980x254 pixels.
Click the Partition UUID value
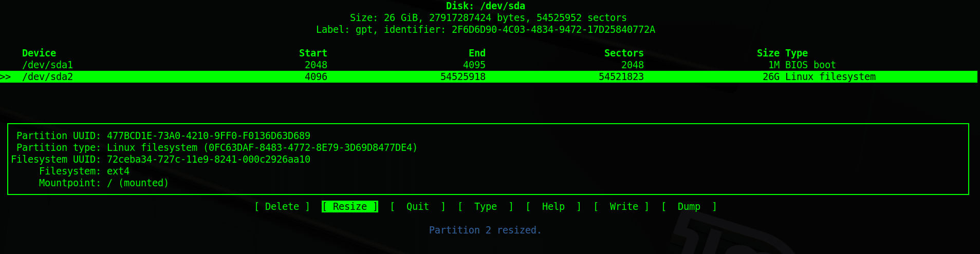click(x=209, y=135)
